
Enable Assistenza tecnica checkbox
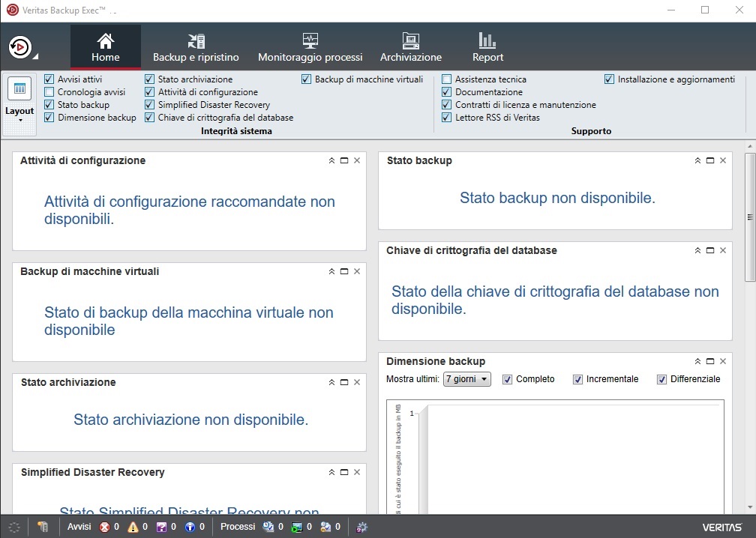point(447,79)
